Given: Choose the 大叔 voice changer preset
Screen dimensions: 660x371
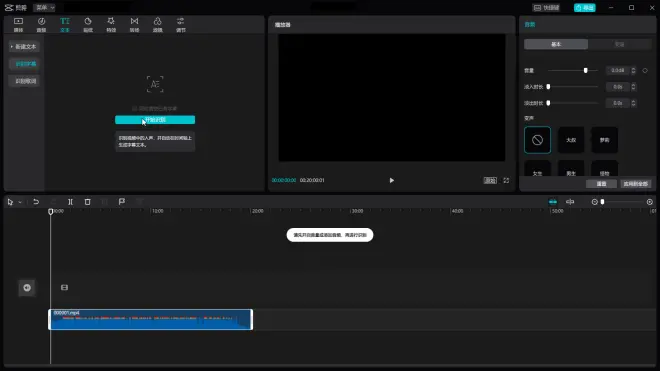Looking at the screenshot, I should pyautogui.click(x=571, y=140).
